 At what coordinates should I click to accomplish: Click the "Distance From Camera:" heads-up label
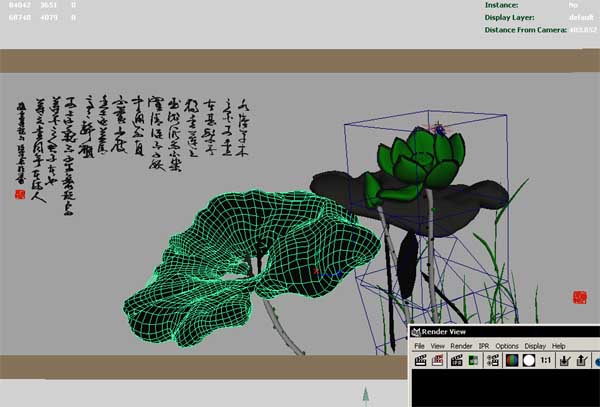click(525, 30)
